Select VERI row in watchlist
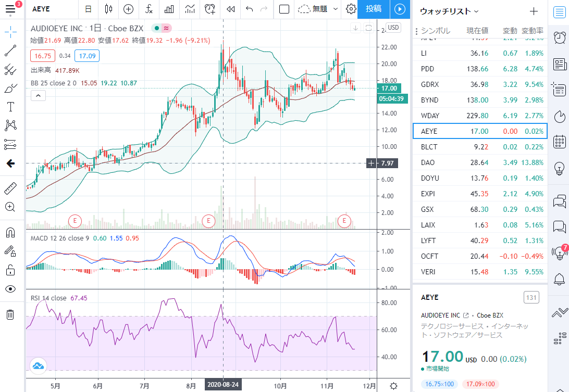The width and height of the screenshot is (569, 392). tap(480, 272)
